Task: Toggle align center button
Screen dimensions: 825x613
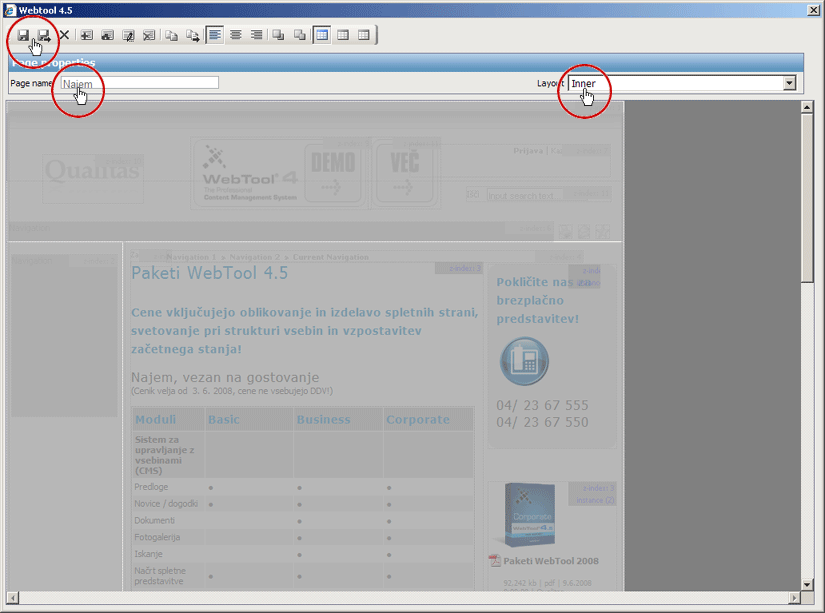Action: click(236, 35)
